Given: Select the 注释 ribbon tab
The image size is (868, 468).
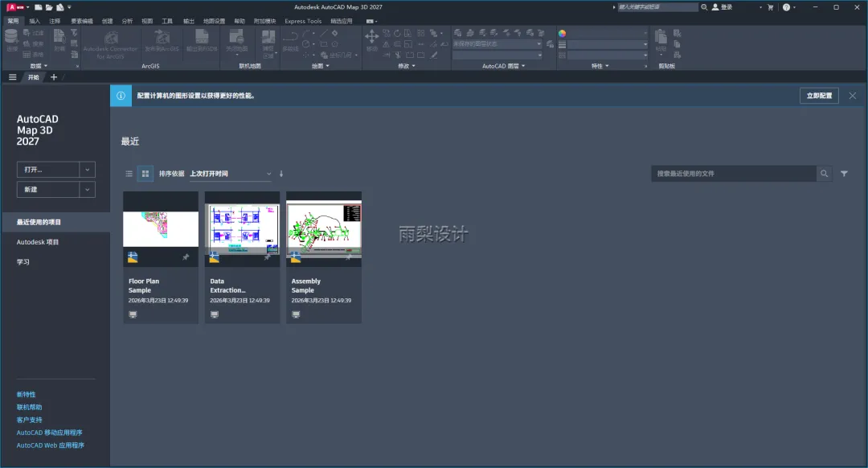Looking at the screenshot, I should pyautogui.click(x=55, y=21).
